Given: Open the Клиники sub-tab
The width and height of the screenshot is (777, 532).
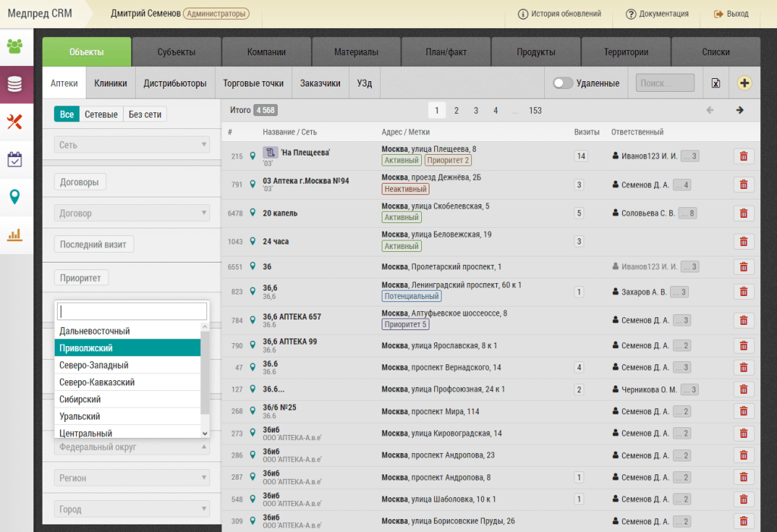Looking at the screenshot, I should [111, 83].
